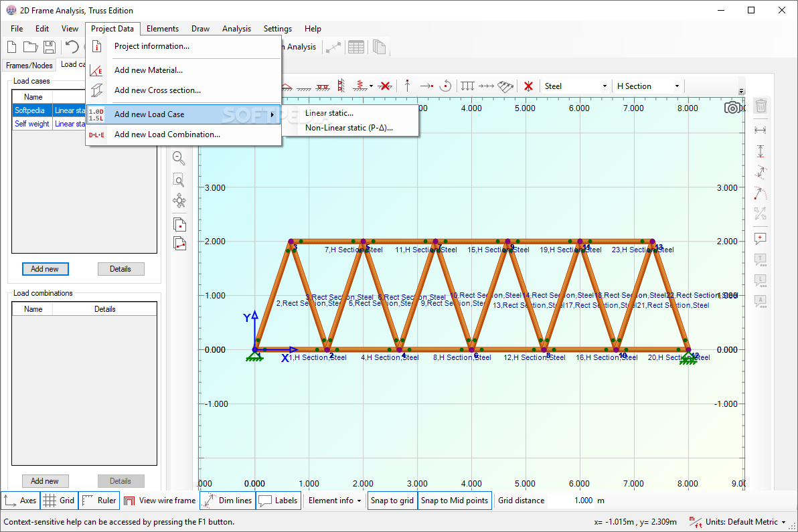This screenshot has height=532, width=798.
Task: Select Add new Cross section... entry
Action: tap(183, 90)
